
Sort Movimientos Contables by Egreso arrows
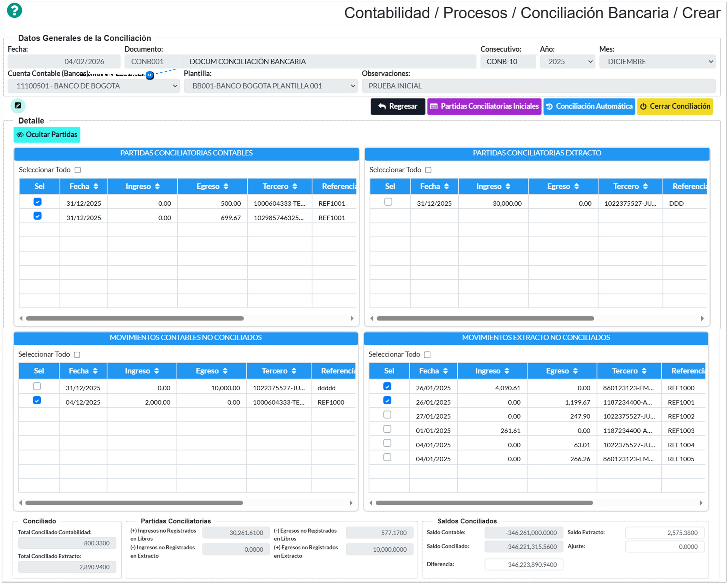225,371
